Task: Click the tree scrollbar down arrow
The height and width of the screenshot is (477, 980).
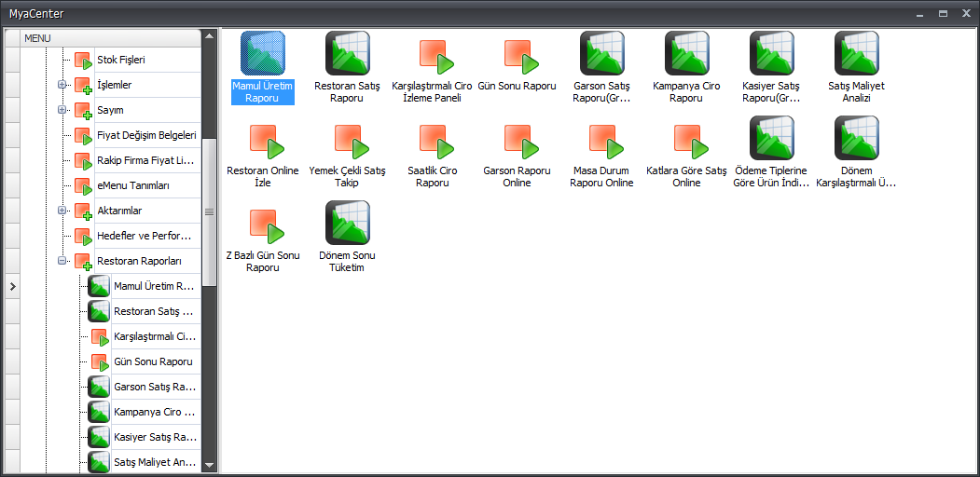Action: click(210, 465)
